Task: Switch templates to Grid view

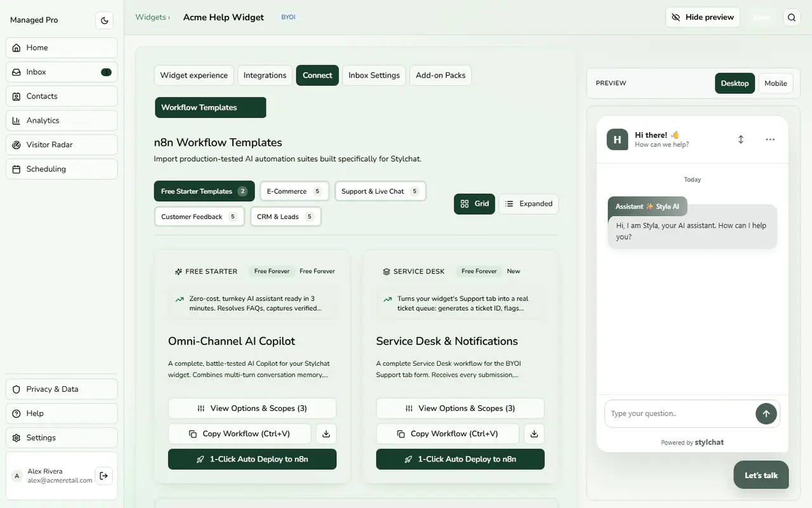Action: click(x=475, y=204)
